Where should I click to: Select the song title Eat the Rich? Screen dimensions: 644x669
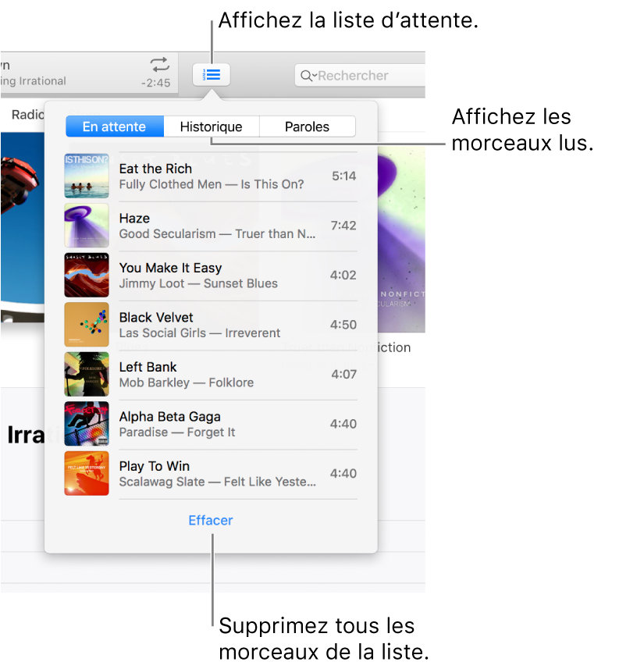coord(155,169)
